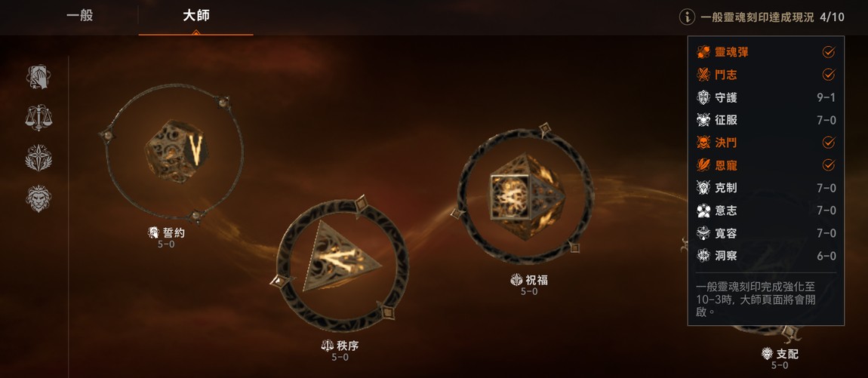Click the 支配 lion label icon
This screenshot has width=868, height=378.
click(x=768, y=354)
